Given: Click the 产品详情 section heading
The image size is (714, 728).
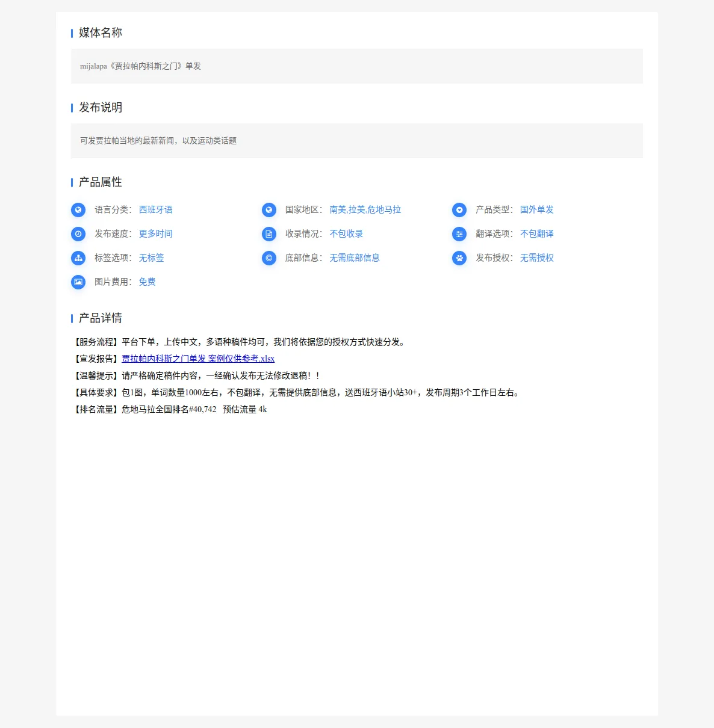Looking at the screenshot, I should point(101,318).
